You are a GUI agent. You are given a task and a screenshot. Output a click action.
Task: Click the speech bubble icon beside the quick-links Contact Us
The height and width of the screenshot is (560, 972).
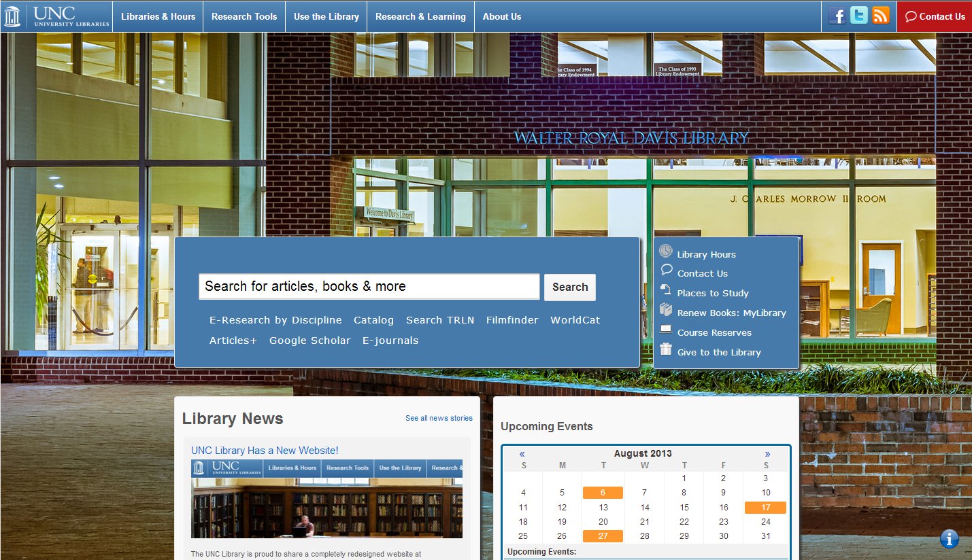click(x=667, y=270)
